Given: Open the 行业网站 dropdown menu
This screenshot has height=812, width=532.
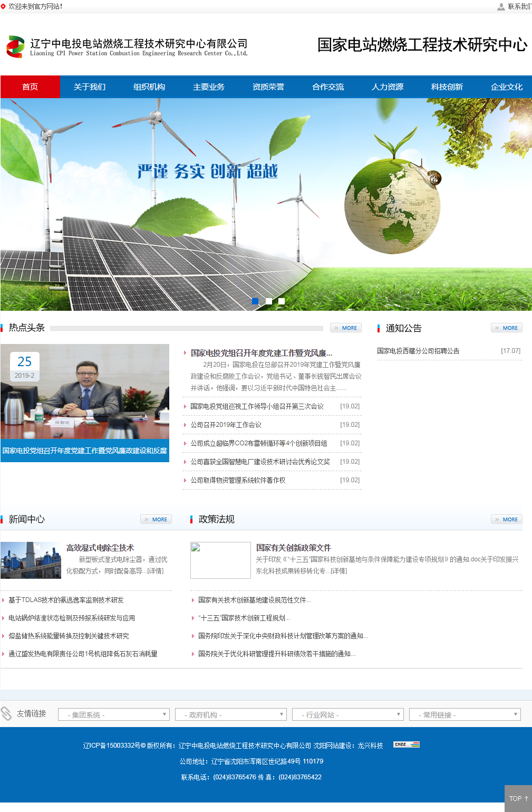Looking at the screenshot, I should point(348,714).
